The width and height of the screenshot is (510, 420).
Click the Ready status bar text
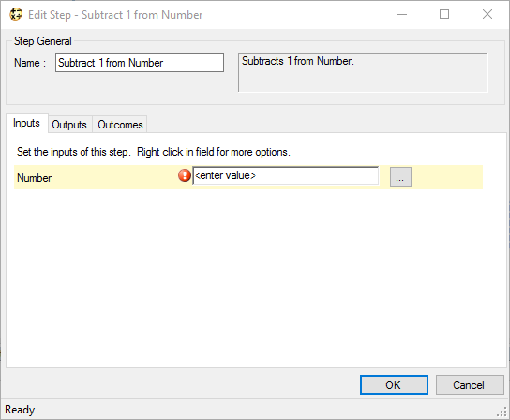click(20, 410)
